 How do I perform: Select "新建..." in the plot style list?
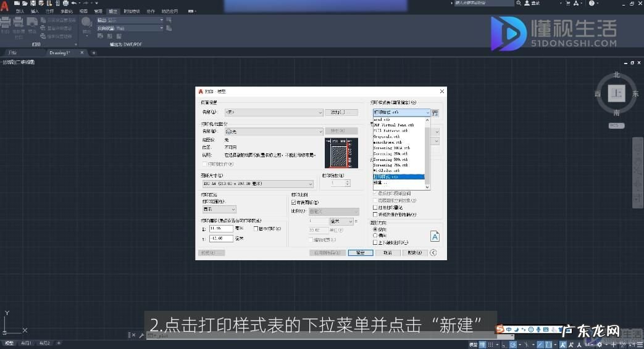[x=381, y=183]
